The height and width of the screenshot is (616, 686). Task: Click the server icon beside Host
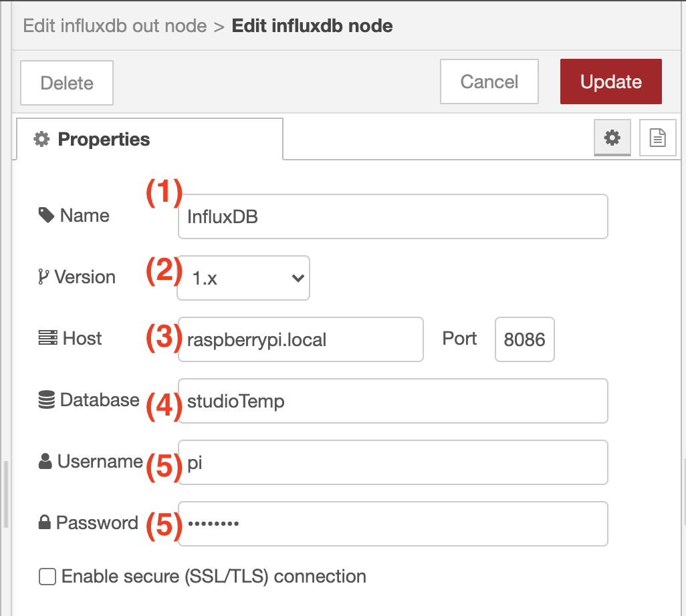(x=47, y=338)
